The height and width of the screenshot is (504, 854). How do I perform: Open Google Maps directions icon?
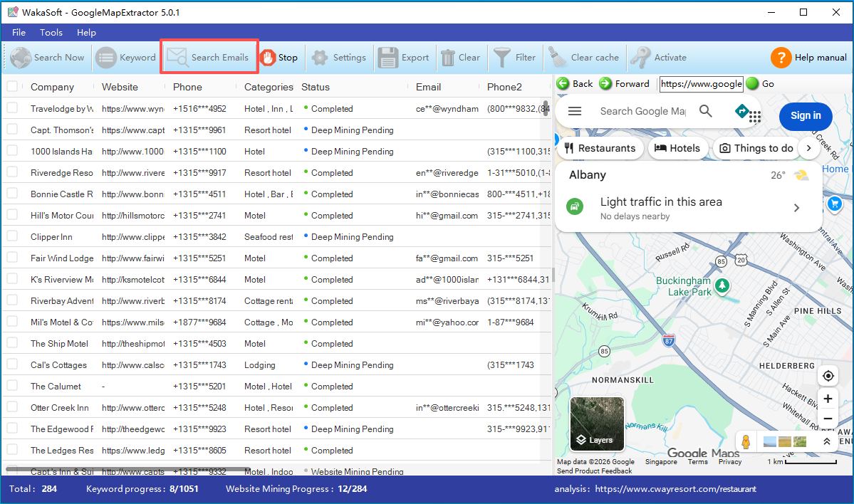(741, 111)
